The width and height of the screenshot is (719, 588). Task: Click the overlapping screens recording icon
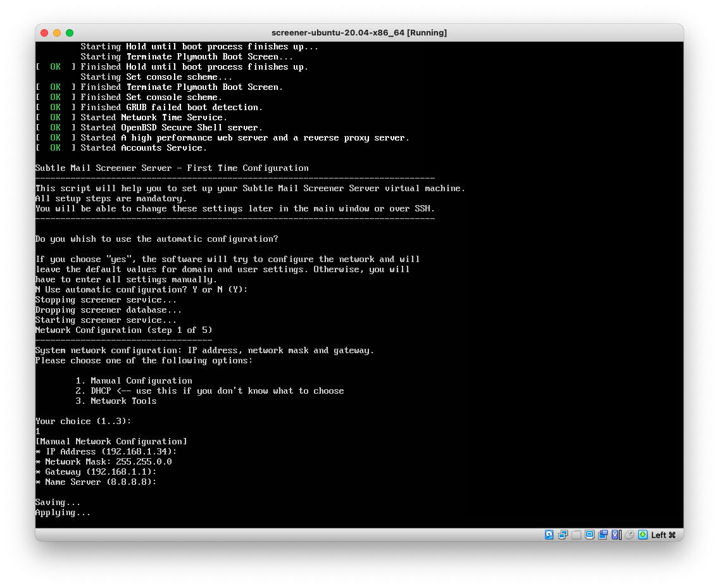pos(603,535)
